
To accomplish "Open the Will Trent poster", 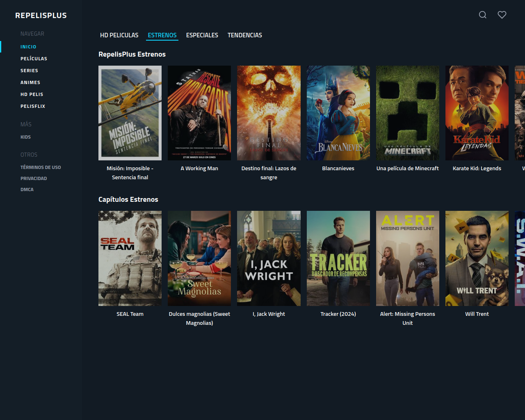I will pyautogui.click(x=477, y=258).
